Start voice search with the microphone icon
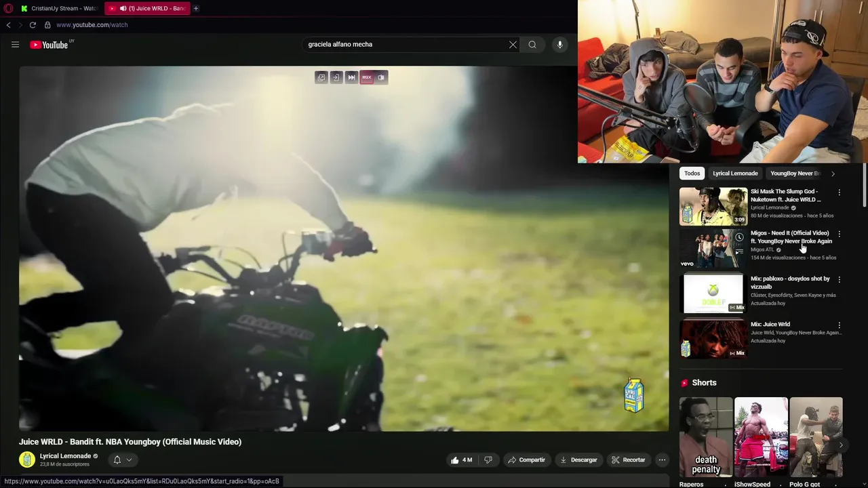The width and height of the screenshot is (868, 488). (559, 45)
